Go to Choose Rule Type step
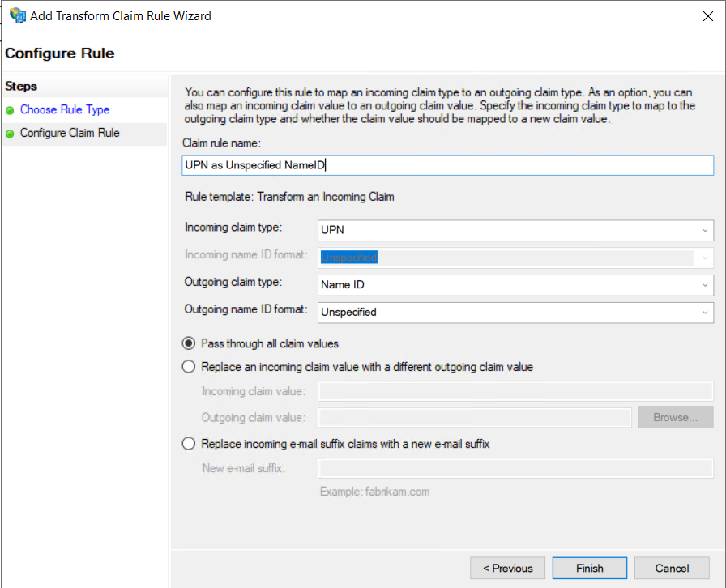Image resolution: width=726 pixels, height=588 pixels. (65, 110)
